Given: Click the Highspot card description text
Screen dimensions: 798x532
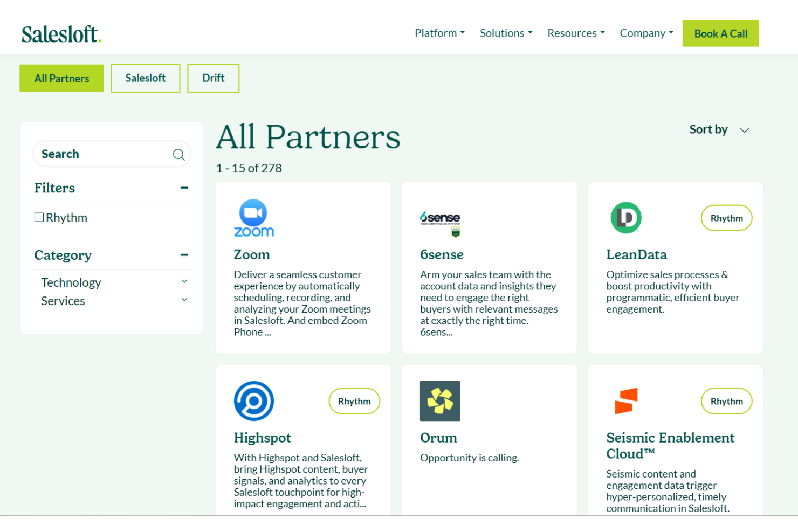Looking at the screenshot, I should [x=301, y=481].
